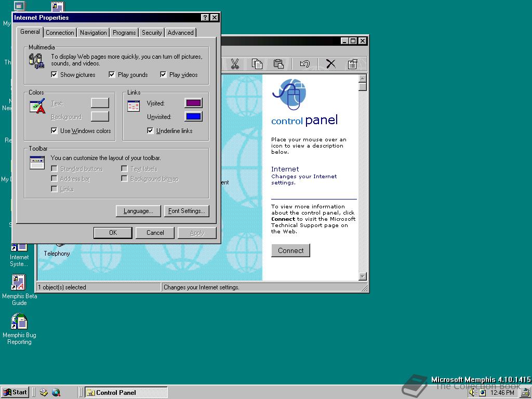
Task: Click the Apply button
Action: coord(197,233)
